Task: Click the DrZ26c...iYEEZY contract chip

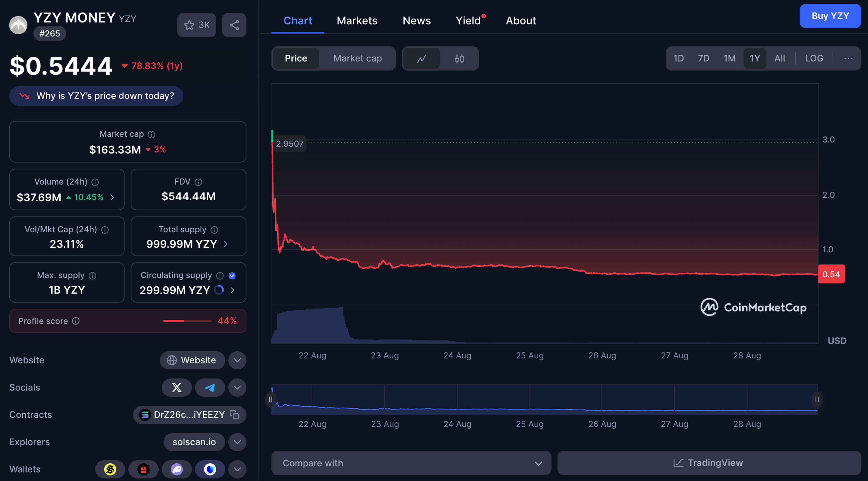Action: click(190, 414)
